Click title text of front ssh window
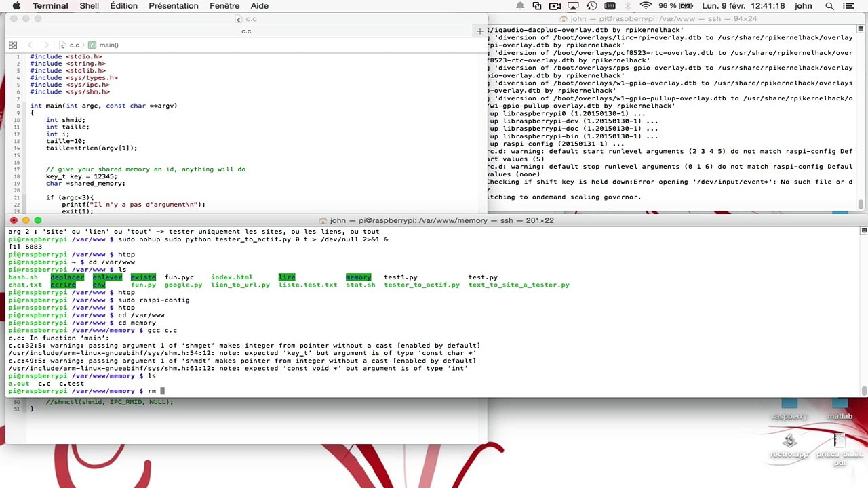 (441, 220)
